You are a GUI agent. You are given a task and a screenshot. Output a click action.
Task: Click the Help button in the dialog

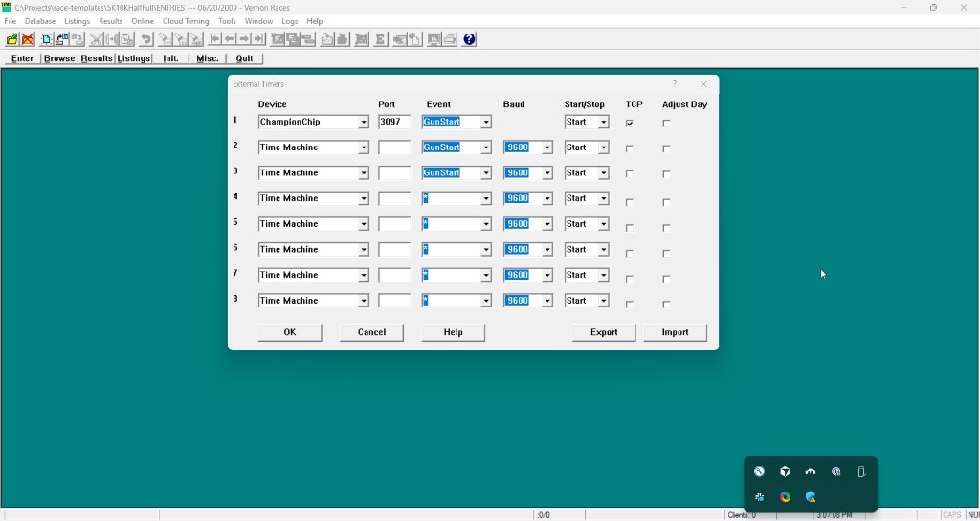[453, 332]
